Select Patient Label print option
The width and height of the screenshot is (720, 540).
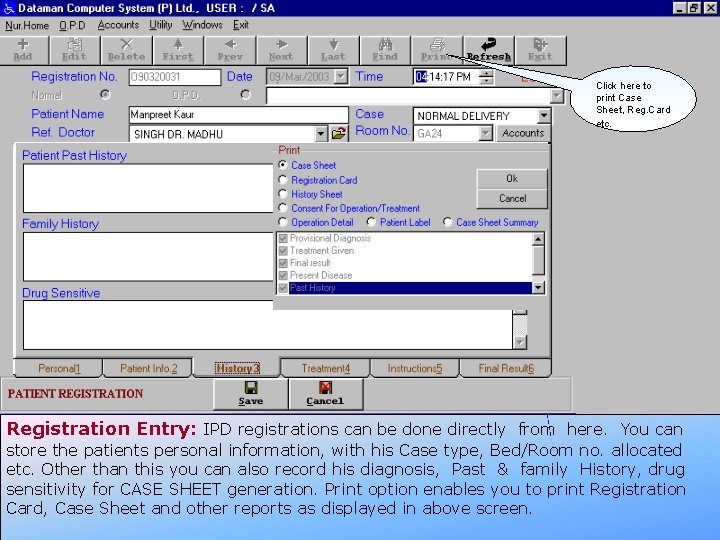tap(371, 222)
